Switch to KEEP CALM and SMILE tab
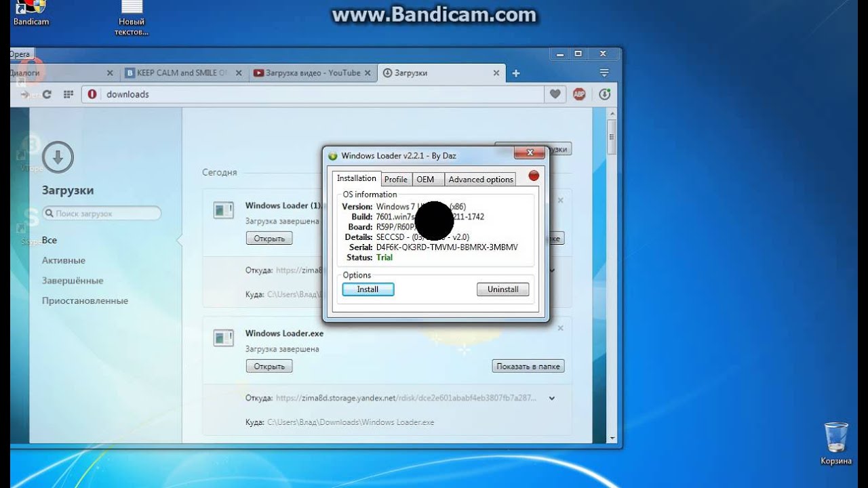Screen dimensions: 868x488 tap(184, 73)
